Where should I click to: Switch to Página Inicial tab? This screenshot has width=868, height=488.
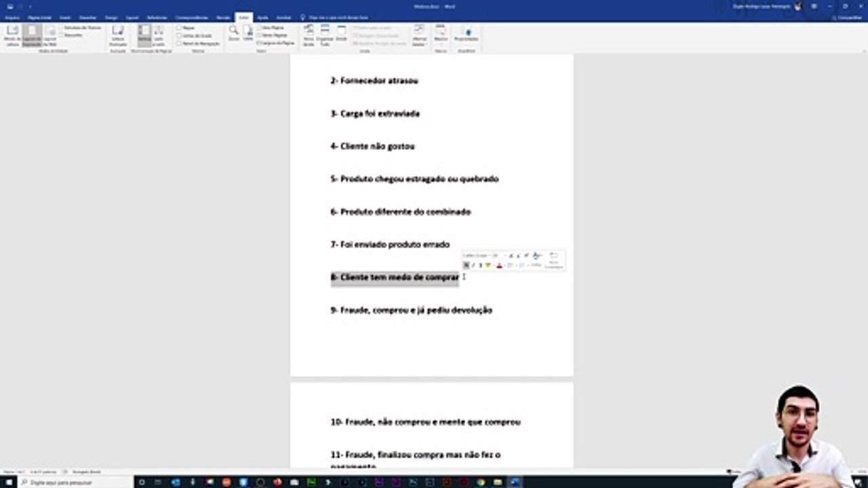tap(39, 17)
